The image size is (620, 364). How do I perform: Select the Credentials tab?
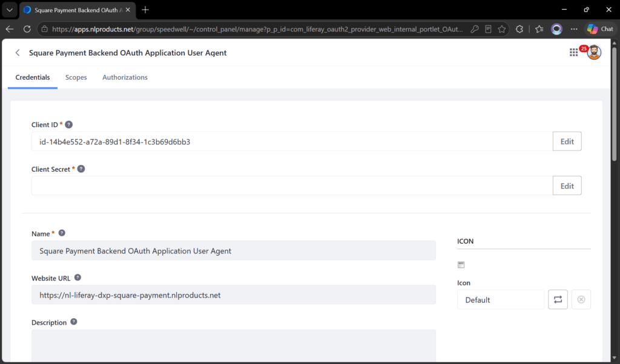pos(33,77)
